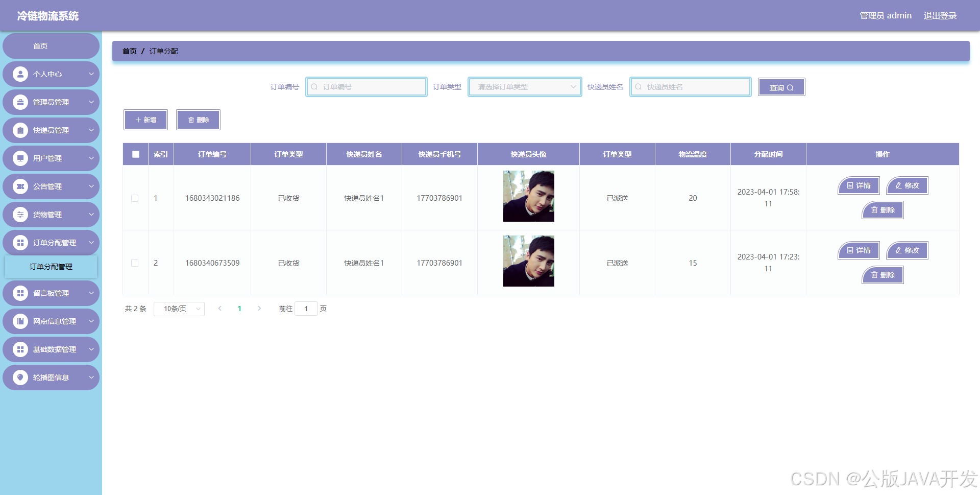Click 删除 for order 1680343021186
This screenshot has width=980, height=495.
(883, 210)
